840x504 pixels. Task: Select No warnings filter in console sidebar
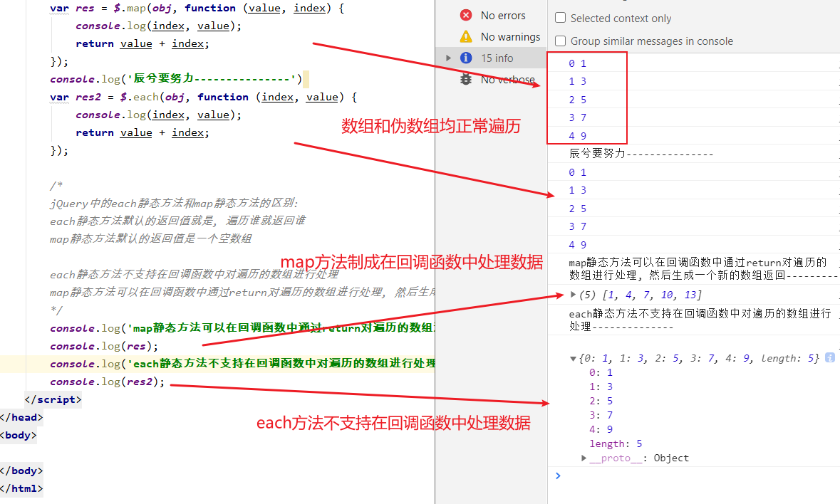point(492,36)
